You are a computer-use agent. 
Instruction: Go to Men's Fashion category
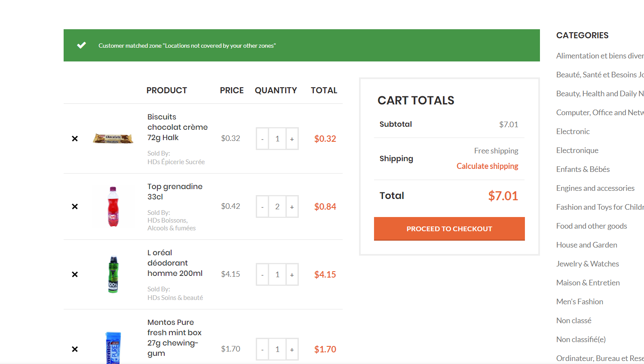(580, 302)
